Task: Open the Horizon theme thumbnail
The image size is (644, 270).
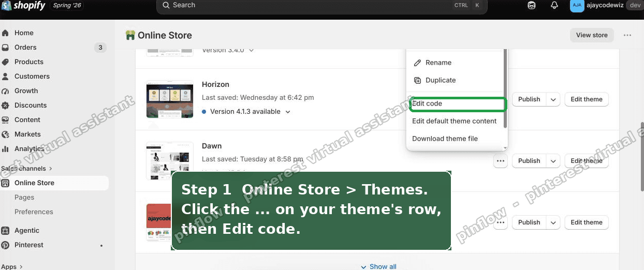Action: coord(170,99)
